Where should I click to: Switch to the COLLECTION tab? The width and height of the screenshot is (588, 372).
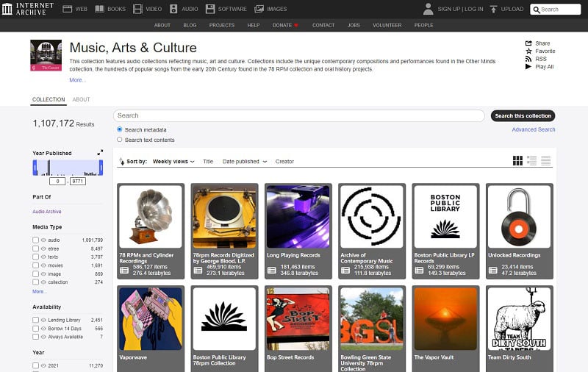[49, 99]
